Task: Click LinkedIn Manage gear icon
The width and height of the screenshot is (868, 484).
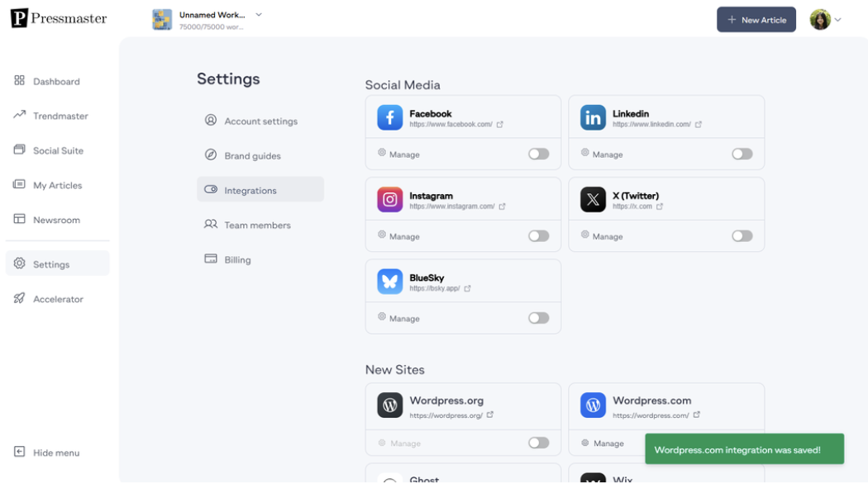Action: (x=585, y=153)
